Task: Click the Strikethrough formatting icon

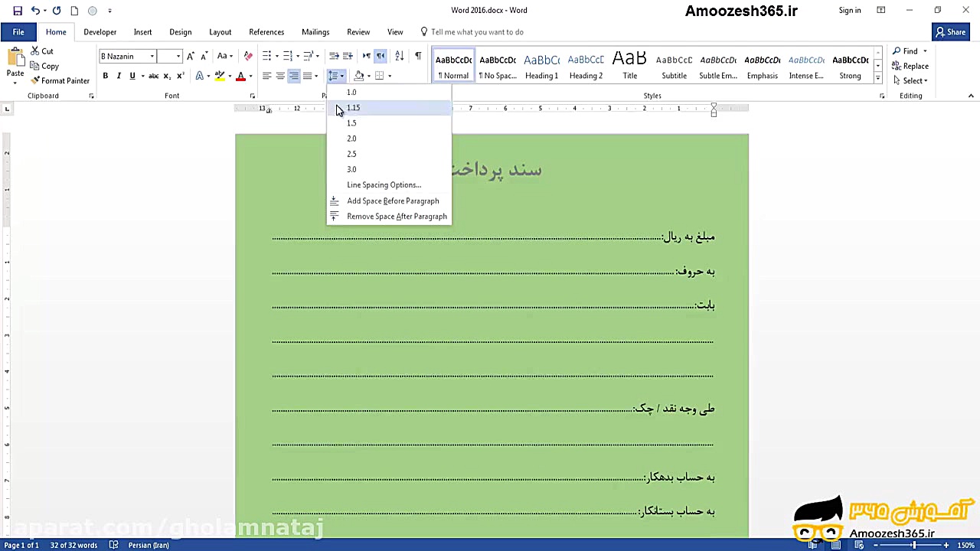Action: pos(154,75)
